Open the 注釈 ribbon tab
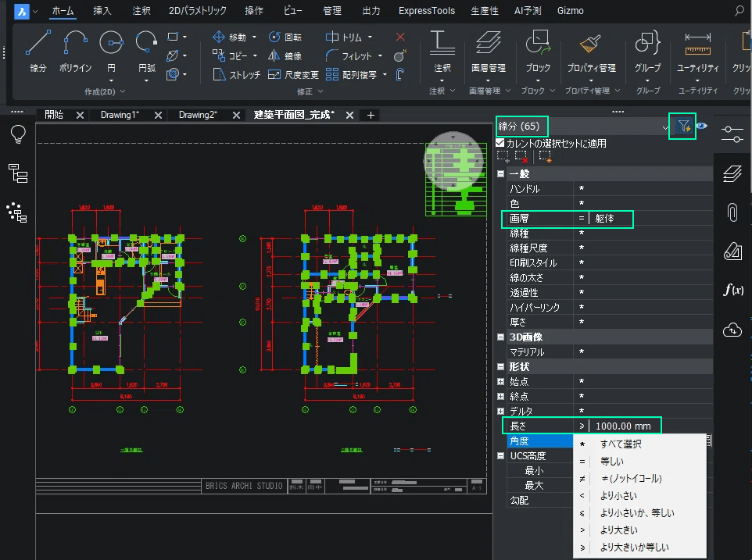 pyautogui.click(x=141, y=11)
